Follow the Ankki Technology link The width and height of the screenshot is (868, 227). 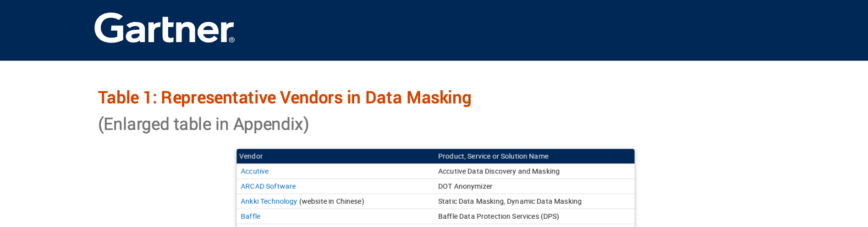click(269, 201)
